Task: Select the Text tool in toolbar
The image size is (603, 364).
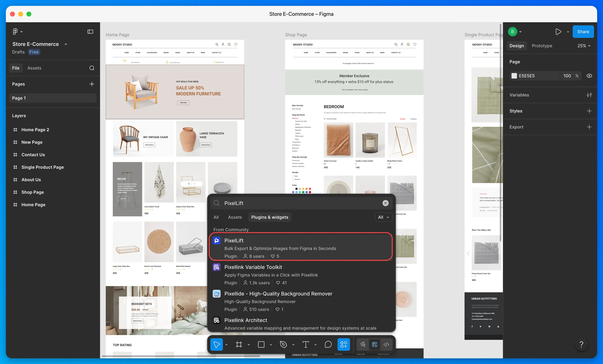Action: (306, 344)
